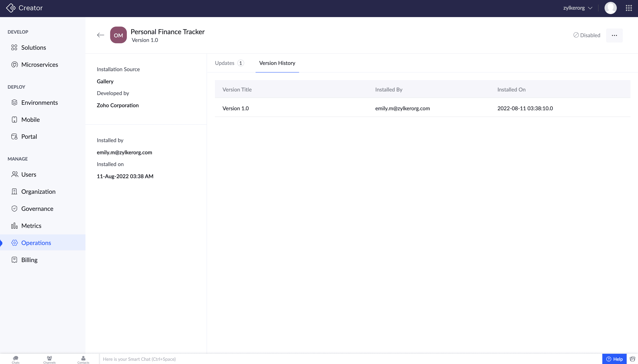Expand the zylkerorg organization dropdown
The width and height of the screenshot is (638, 364).
[577, 8]
